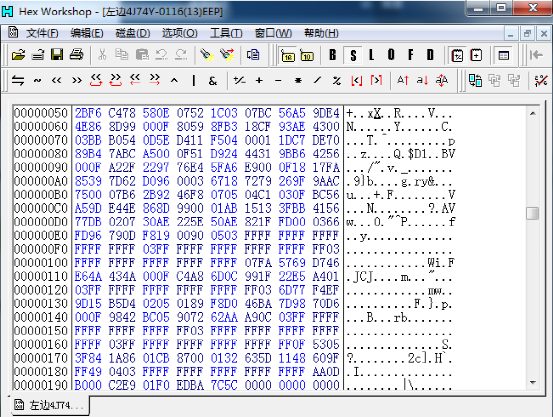
Task: Undo the last action with the undo arrow
Action: coord(162,55)
